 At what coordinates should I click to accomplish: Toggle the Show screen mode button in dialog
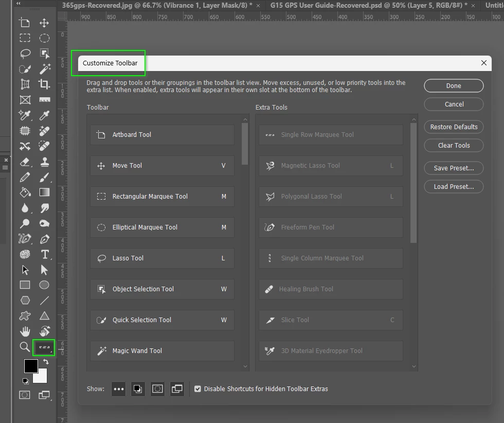click(x=177, y=389)
